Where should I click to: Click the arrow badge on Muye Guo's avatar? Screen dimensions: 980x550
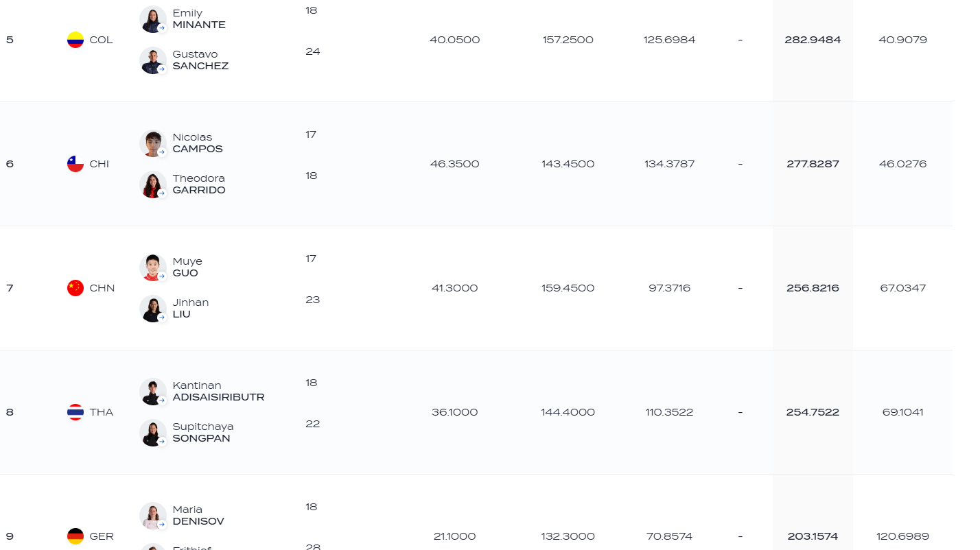(x=162, y=276)
